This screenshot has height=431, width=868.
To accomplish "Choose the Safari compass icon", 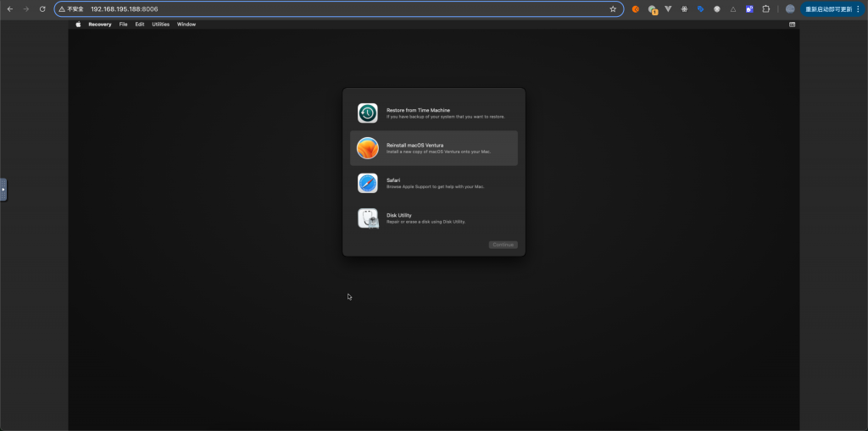I will click(367, 183).
